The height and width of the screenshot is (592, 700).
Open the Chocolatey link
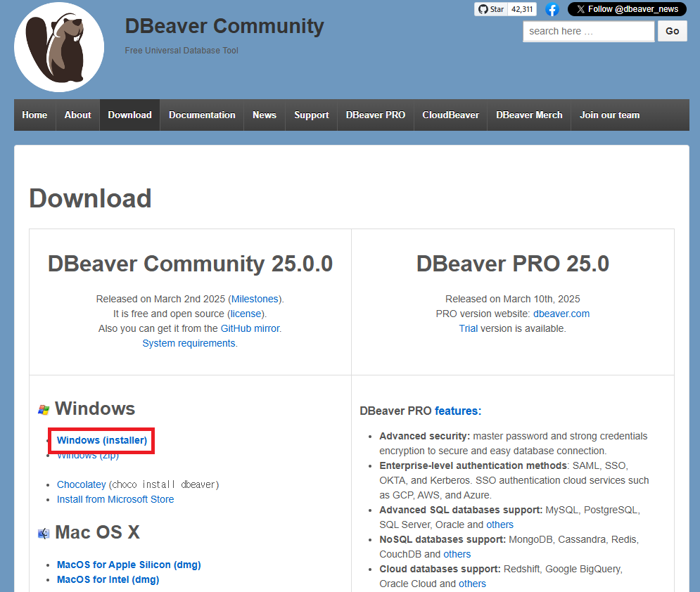(81, 484)
